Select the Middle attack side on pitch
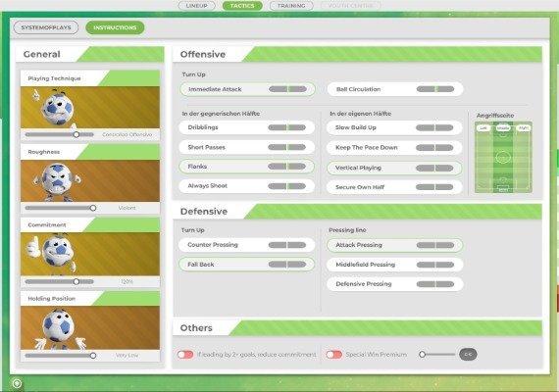559x392 pixels. pos(503,127)
